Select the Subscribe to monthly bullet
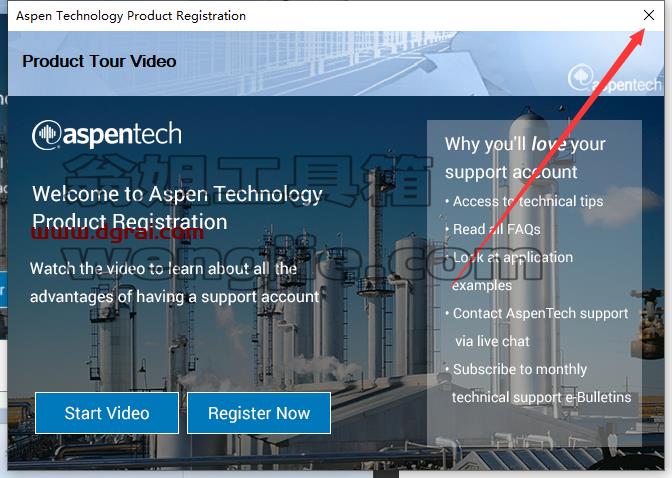Viewport: 672px width, 478px height. (516, 369)
